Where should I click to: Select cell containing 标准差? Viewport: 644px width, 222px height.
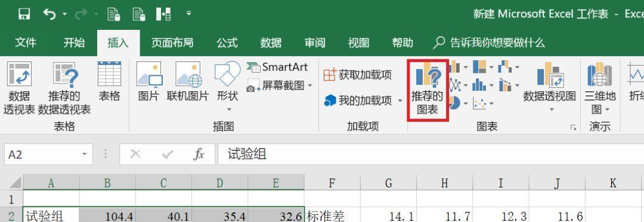[x=332, y=215]
